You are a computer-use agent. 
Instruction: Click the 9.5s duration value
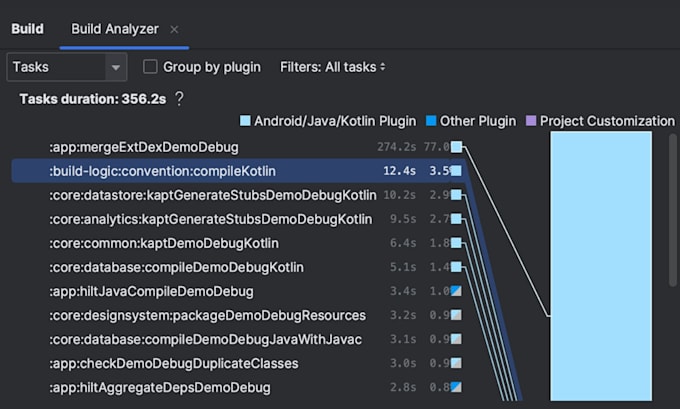403,219
